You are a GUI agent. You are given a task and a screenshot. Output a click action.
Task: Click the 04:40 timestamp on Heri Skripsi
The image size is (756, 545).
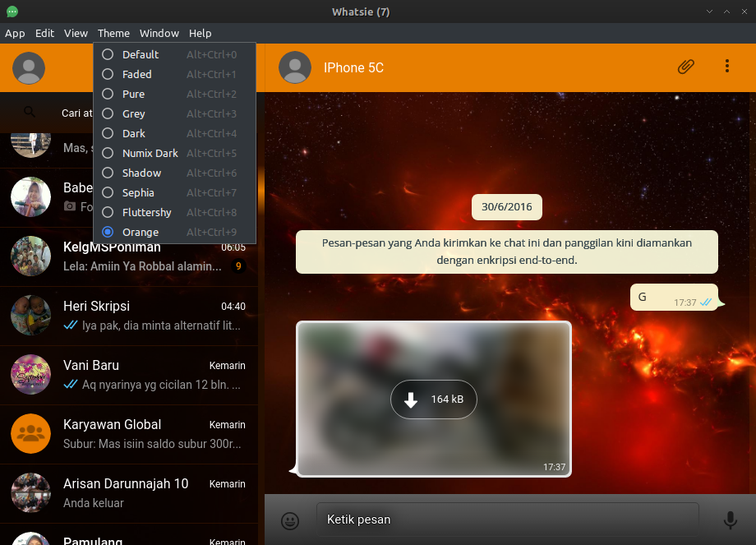coord(233,307)
